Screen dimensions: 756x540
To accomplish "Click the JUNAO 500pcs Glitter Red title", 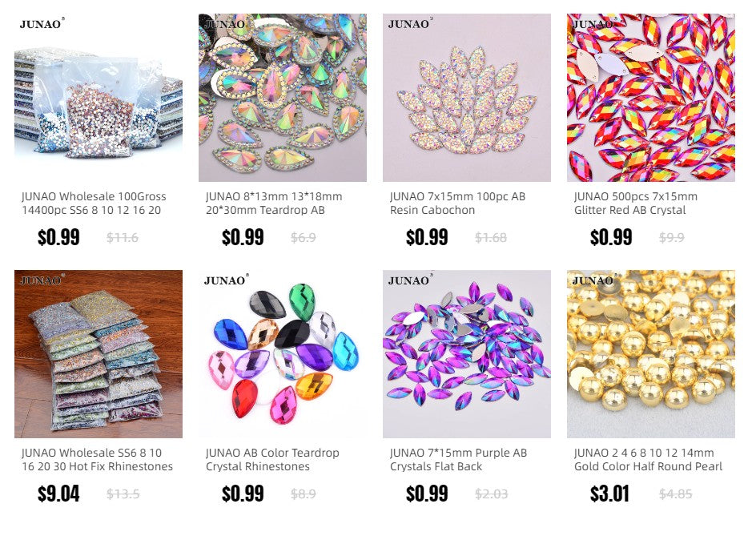I will 635,204.
